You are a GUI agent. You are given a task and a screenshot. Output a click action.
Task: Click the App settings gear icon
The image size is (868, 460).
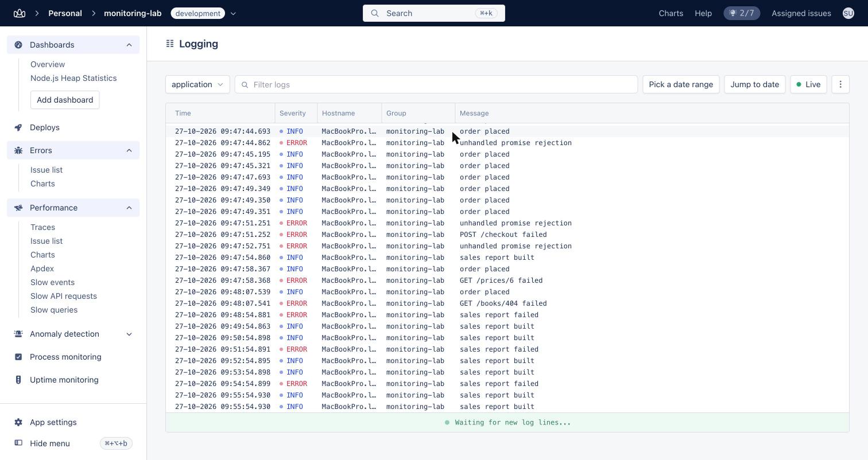[x=18, y=422]
